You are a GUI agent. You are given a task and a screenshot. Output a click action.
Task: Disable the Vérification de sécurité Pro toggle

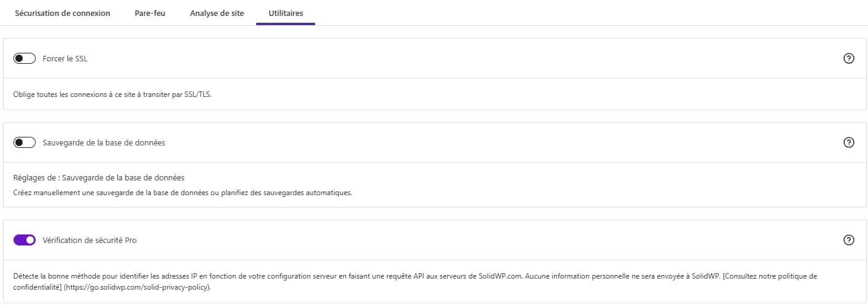[x=25, y=240]
